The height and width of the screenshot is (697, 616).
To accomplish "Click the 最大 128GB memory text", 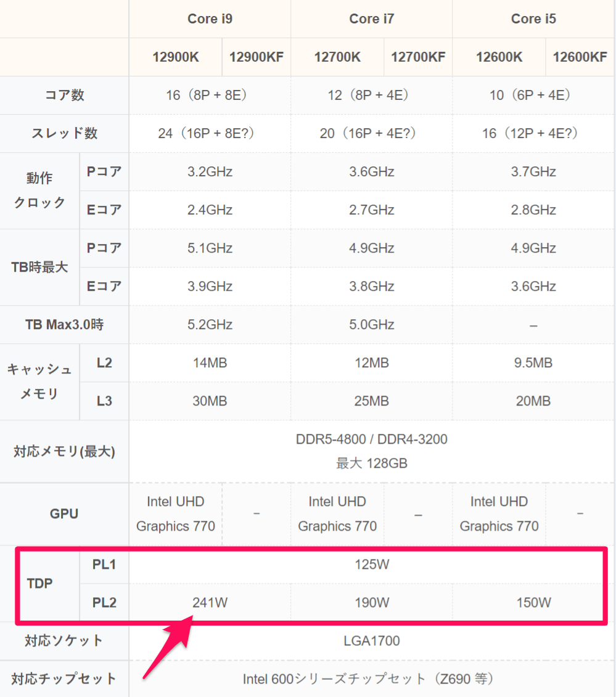I will (x=371, y=463).
